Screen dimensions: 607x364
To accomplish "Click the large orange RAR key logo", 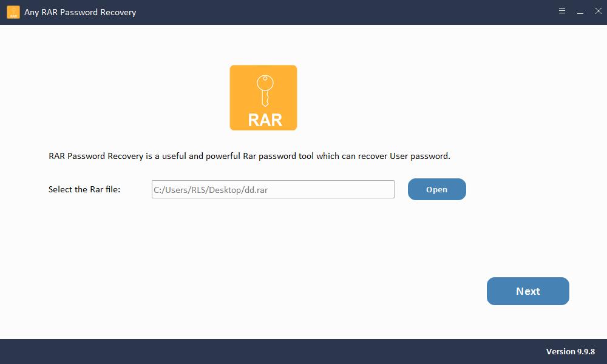I will pyautogui.click(x=263, y=98).
